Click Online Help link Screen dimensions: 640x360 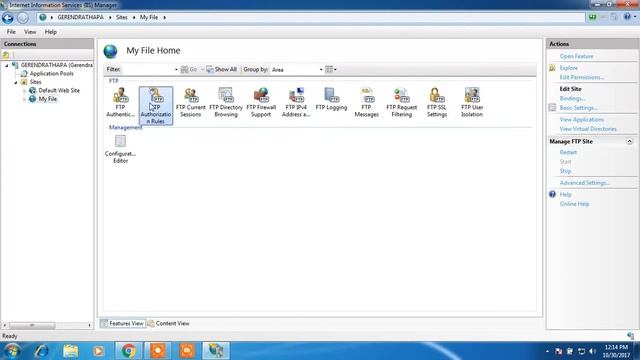[574, 204]
